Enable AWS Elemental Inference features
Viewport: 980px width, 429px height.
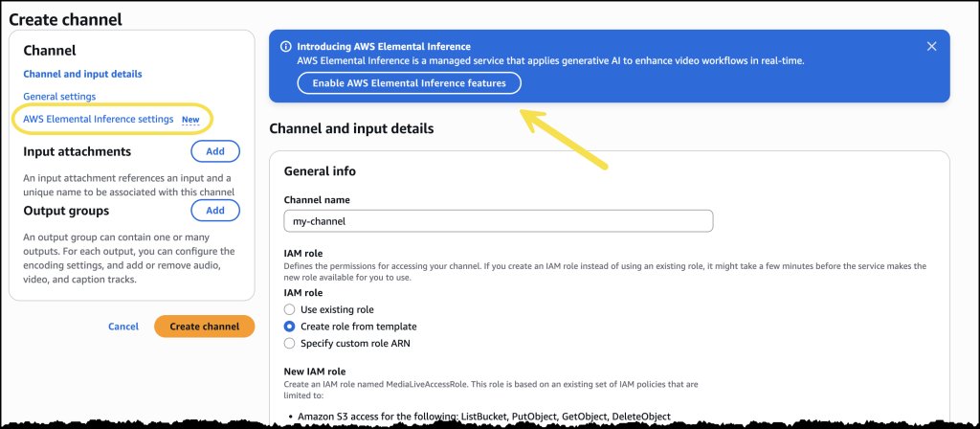409,83
